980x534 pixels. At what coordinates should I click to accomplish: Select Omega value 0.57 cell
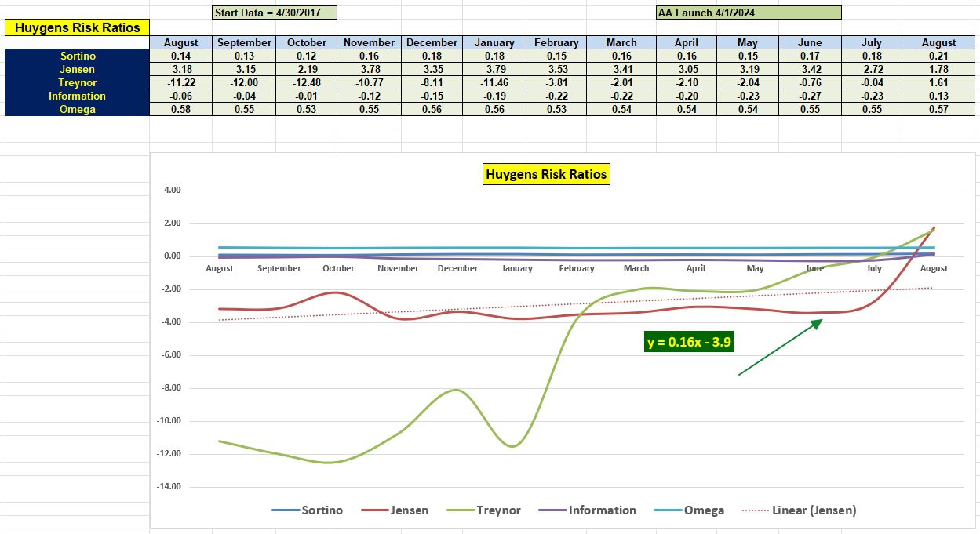[938, 109]
